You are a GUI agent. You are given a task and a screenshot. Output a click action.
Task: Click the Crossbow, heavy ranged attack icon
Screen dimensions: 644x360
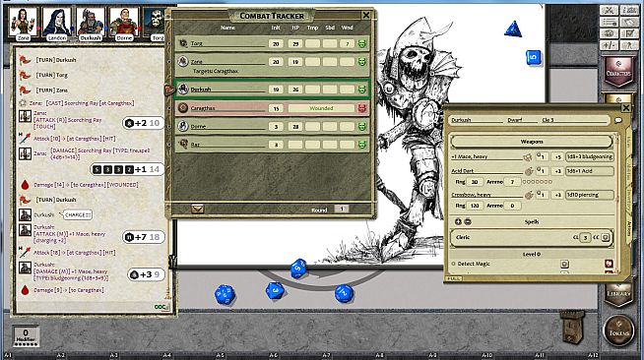click(529, 195)
